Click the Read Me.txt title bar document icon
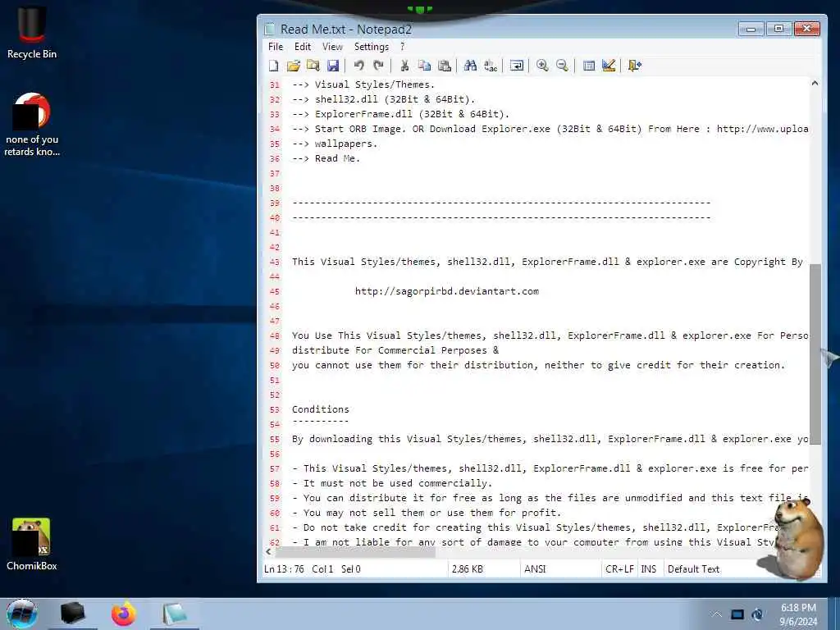This screenshot has height=630, width=840. (269, 29)
